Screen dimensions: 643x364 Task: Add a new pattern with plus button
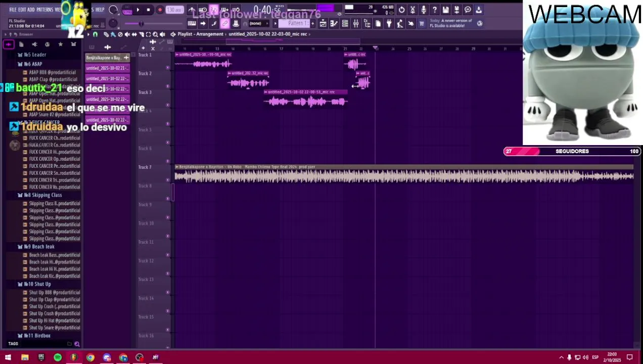pyautogui.click(x=312, y=23)
